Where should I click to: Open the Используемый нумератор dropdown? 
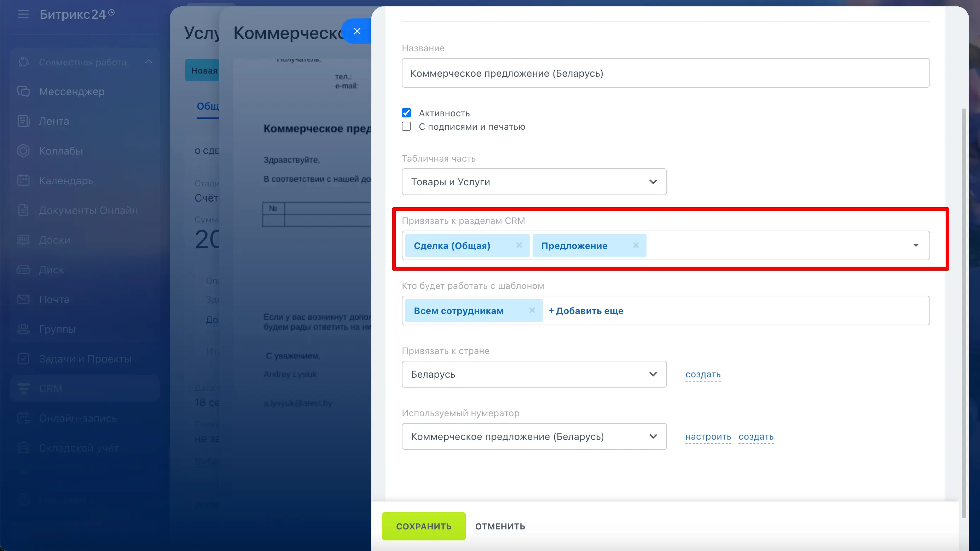[534, 436]
